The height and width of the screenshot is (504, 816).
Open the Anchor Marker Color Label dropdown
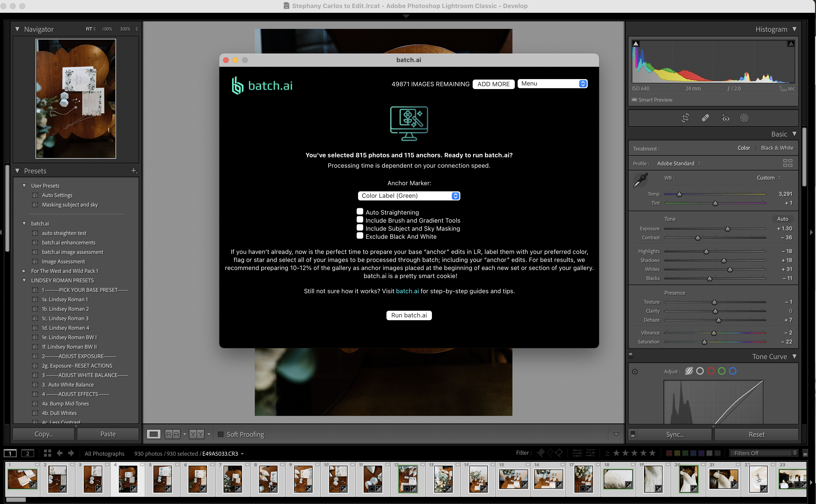point(409,196)
